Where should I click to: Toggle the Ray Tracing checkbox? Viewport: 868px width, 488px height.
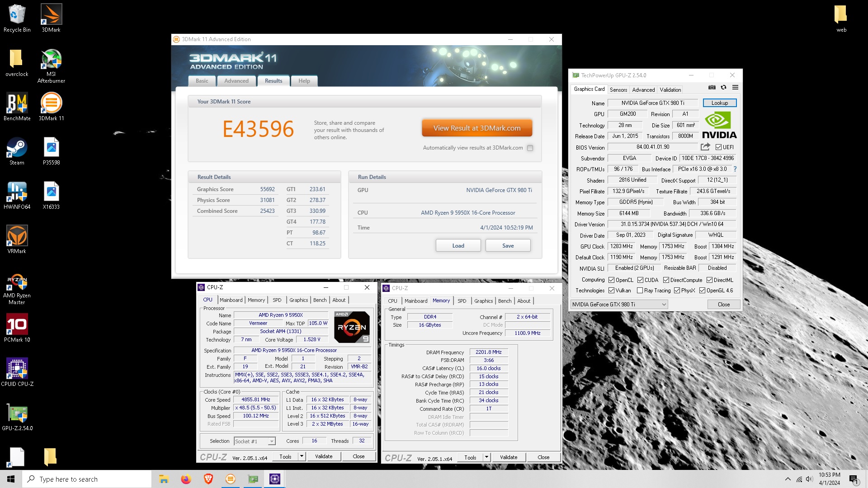(x=640, y=291)
